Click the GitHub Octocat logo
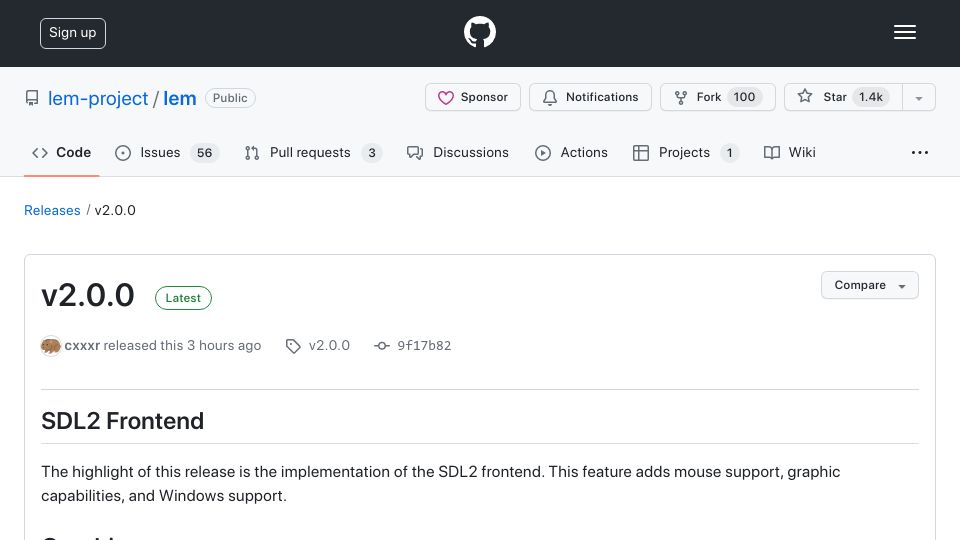The image size is (960, 540). click(479, 32)
